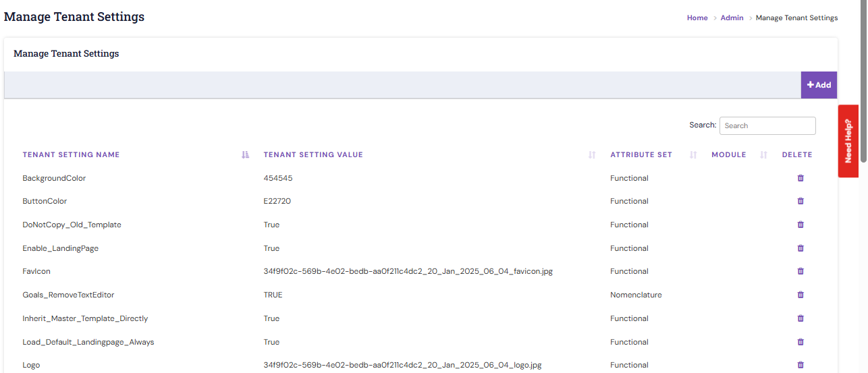The width and height of the screenshot is (868, 373).
Task: Select the Tenant Setting Name column header
Action: click(x=71, y=154)
